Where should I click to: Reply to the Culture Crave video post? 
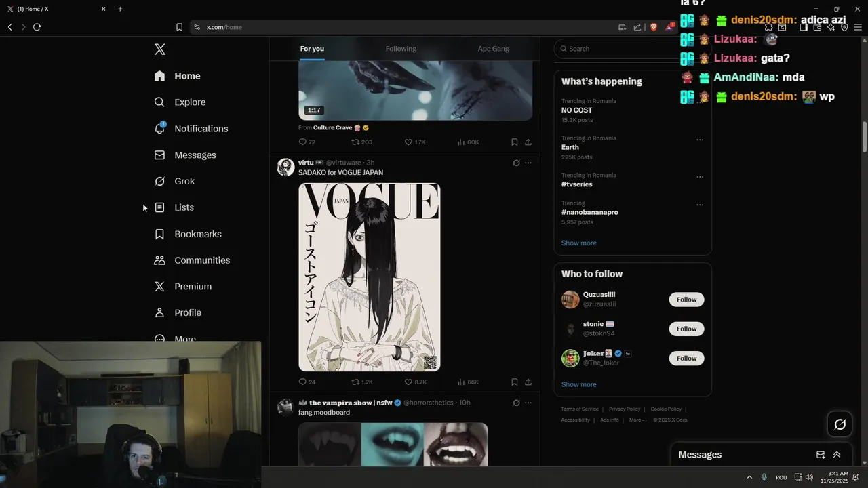point(307,142)
